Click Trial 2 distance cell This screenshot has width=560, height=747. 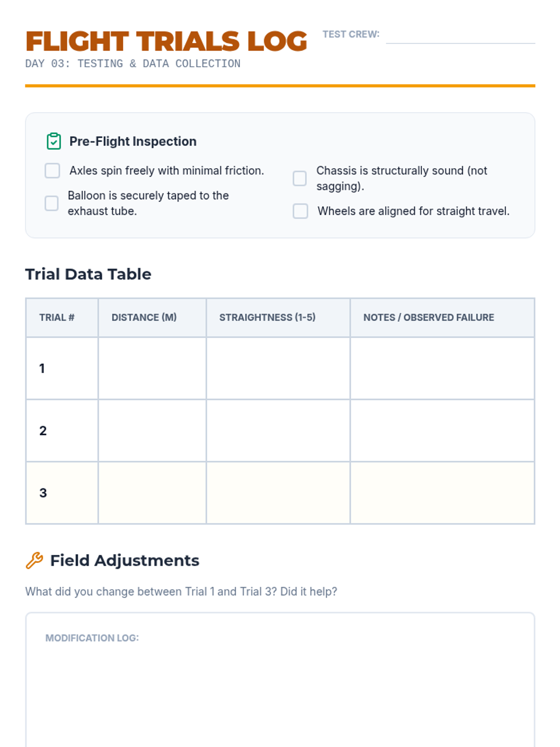(152, 430)
